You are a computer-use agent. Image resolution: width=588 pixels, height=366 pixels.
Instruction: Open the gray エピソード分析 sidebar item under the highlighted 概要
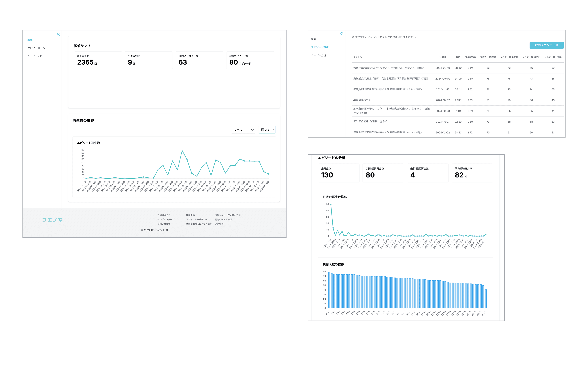(x=36, y=48)
